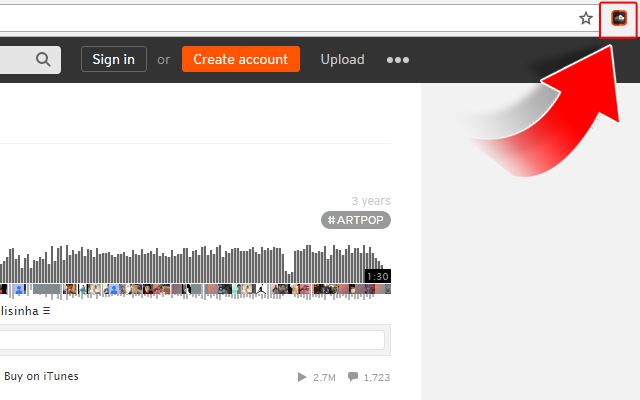Viewport: 640px width, 400px height.
Task: Open the three-dots more menu
Action: 398,60
